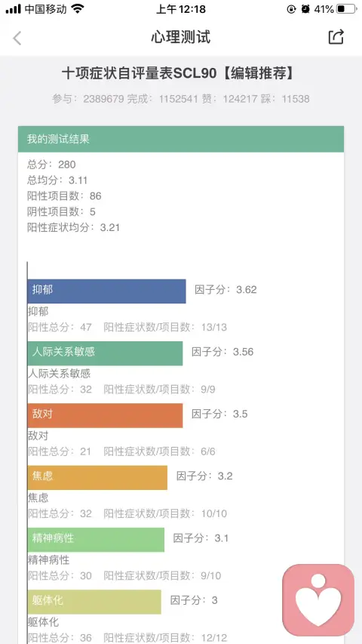Tap the cellular signal bars icon
The height and width of the screenshot is (644, 362).
(13, 9)
